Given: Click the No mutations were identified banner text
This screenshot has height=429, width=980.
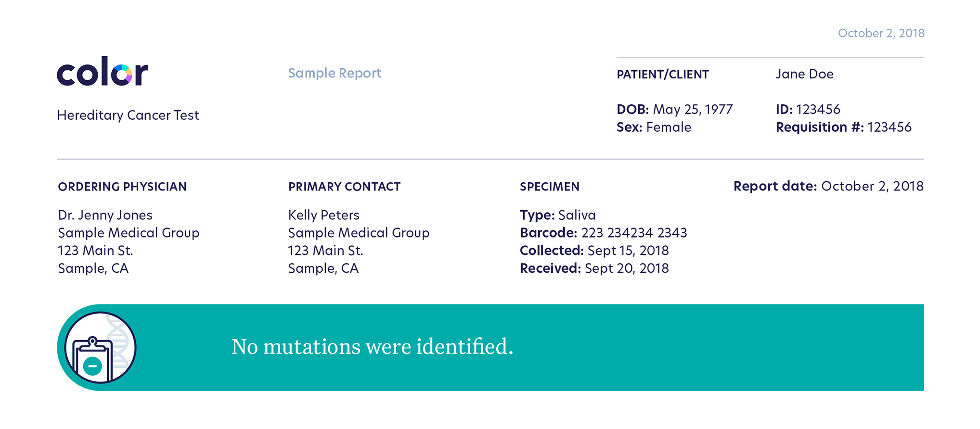Looking at the screenshot, I should (372, 346).
